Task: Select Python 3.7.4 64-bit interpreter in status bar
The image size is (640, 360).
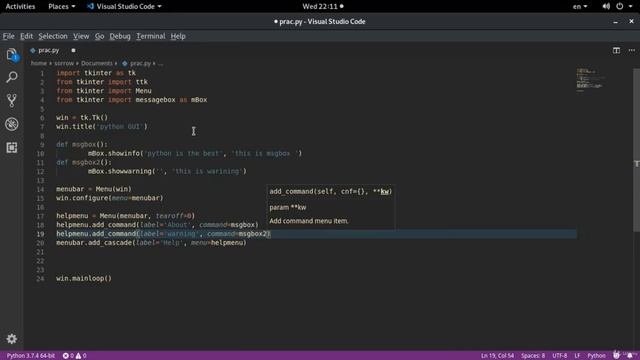Action: click(x=31, y=356)
